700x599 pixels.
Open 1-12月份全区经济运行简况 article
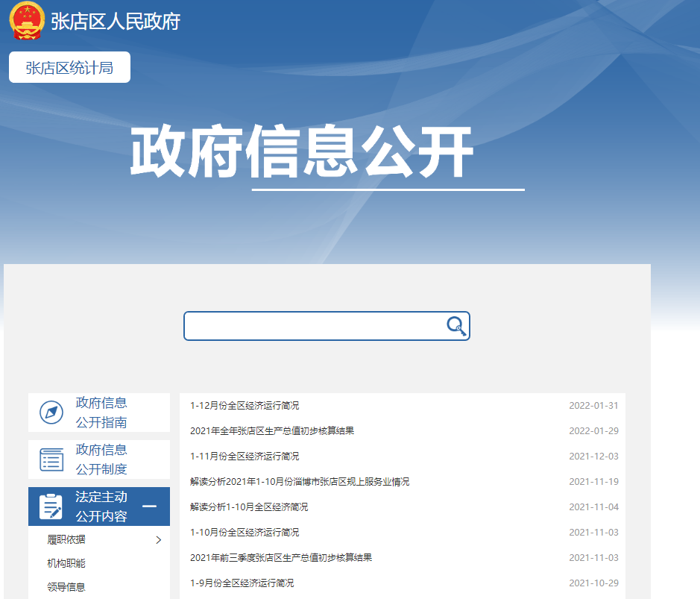point(245,406)
